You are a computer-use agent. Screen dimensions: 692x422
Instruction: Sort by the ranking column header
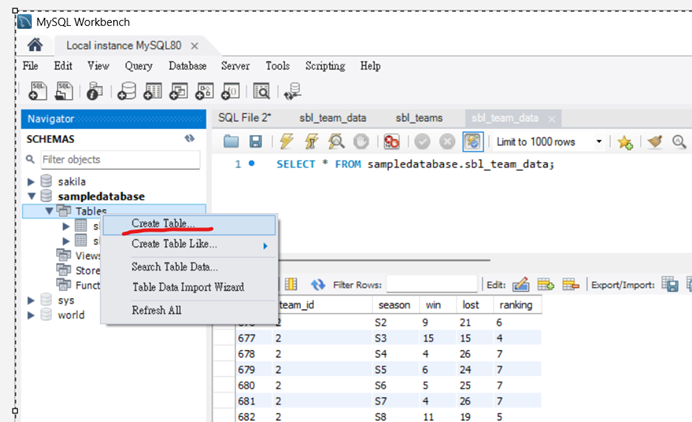[x=517, y=305]
